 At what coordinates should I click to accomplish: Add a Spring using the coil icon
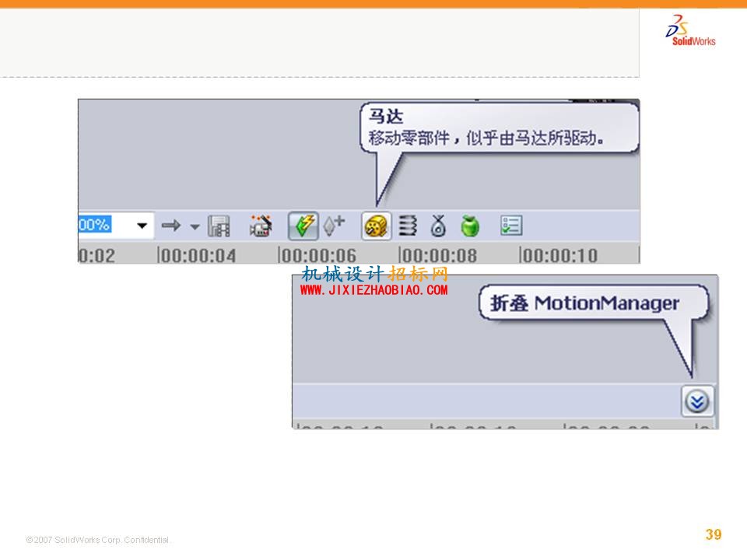pyautogui.click(x=407, y=226)
